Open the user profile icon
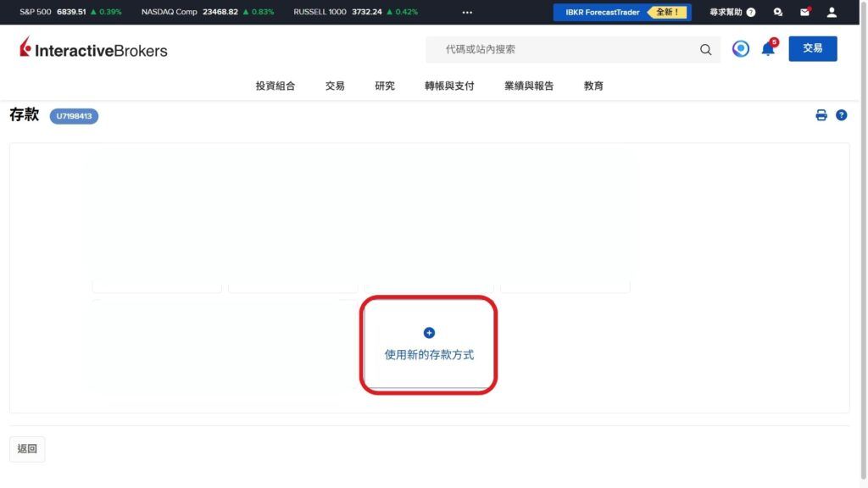Viewport: 868px width, 488px height. point(832,12)
